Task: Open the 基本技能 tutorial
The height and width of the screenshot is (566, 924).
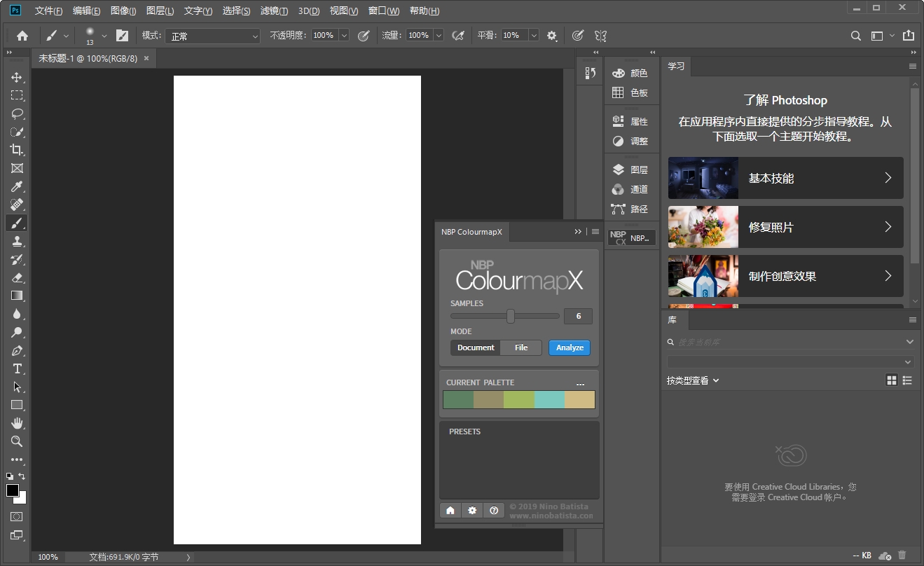Action: point(786,178)
